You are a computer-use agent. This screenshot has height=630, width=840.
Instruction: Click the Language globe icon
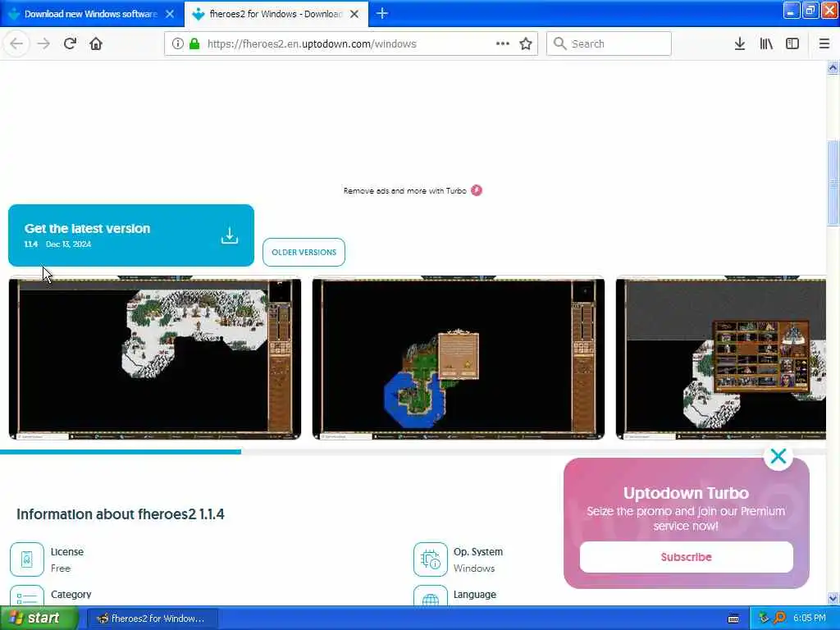[430, 596]
